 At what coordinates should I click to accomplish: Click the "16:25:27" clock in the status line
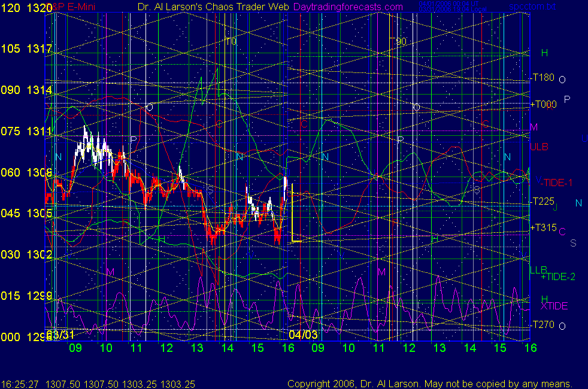[20, 384]
